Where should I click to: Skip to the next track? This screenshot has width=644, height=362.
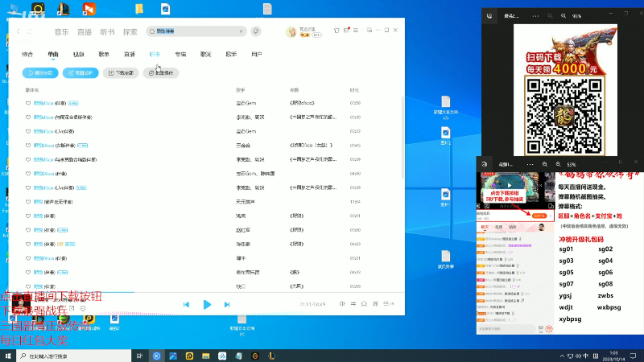point(227,305)
